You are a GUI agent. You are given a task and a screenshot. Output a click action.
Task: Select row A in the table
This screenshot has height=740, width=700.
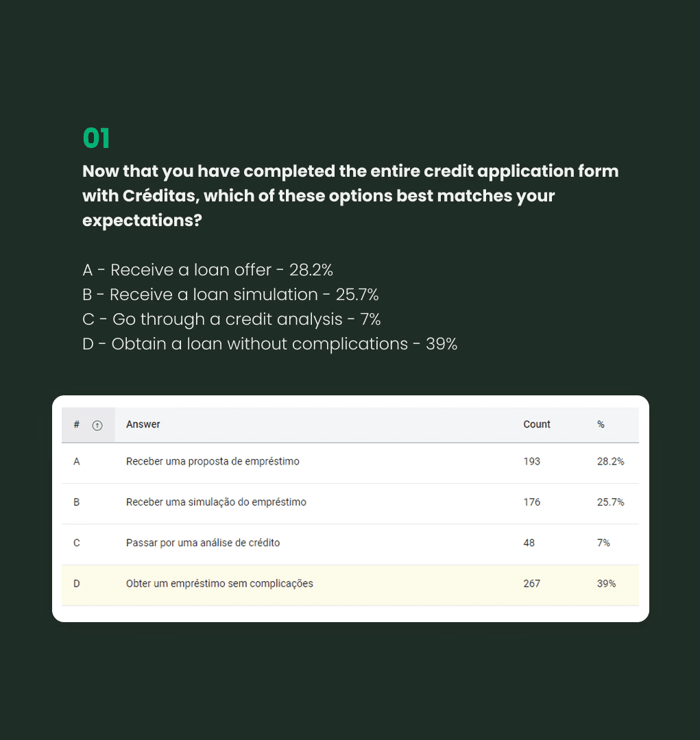pyautogui.click(x=350, y=463)
